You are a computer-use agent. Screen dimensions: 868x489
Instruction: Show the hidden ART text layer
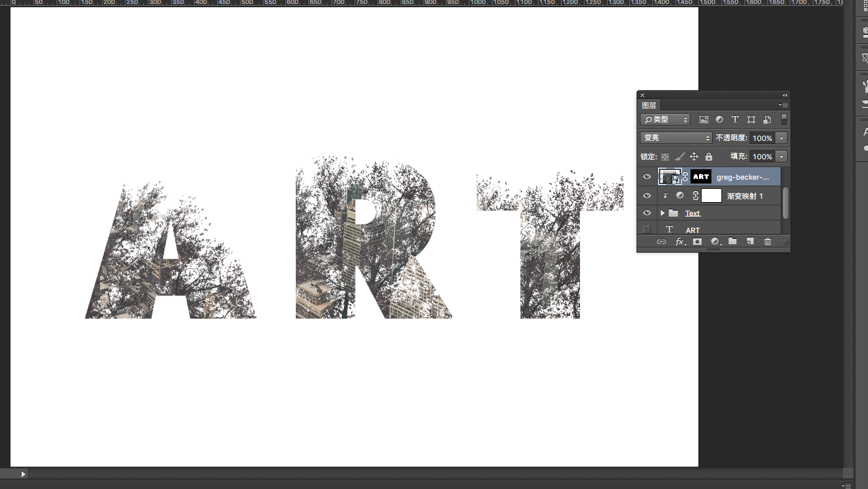pyautogui.click(x=647, y=230)
